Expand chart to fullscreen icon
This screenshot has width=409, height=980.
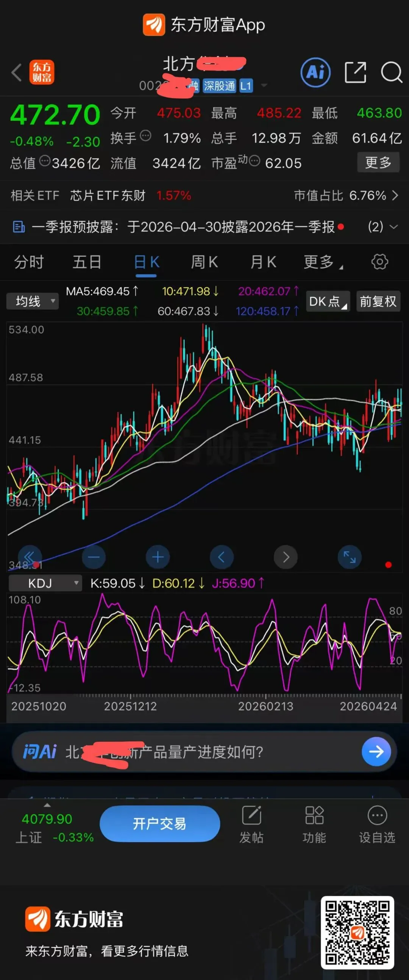coord(349,557)
